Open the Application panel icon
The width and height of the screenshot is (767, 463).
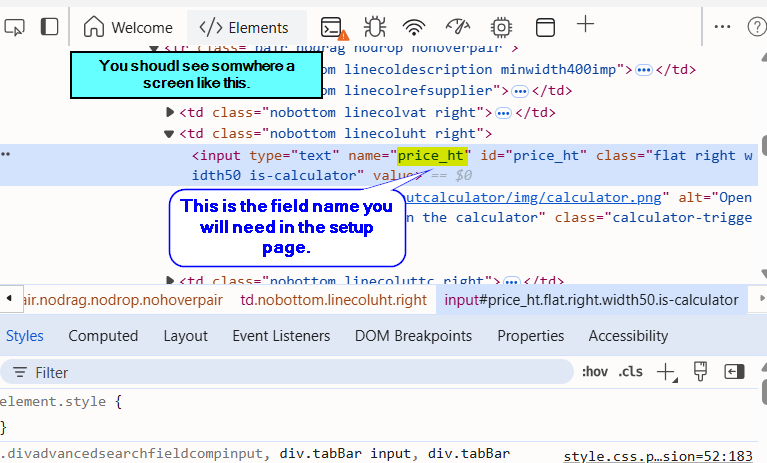tap(544, 27)
